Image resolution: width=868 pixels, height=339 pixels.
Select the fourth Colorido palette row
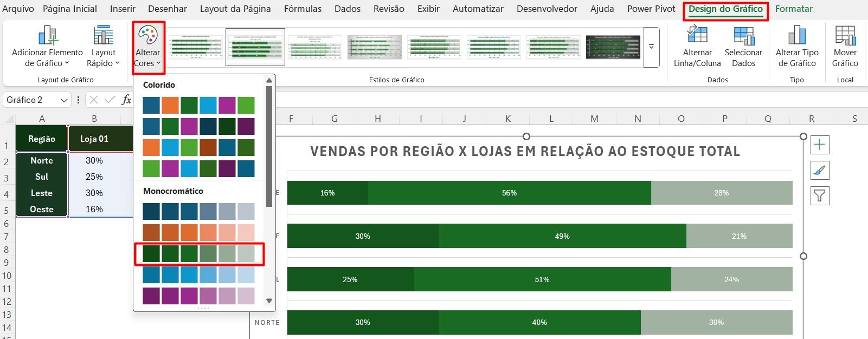(x=198, y=168)
